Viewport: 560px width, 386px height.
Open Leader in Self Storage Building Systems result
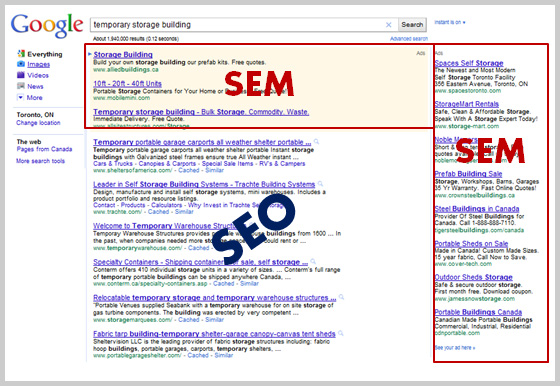[204, 184]
